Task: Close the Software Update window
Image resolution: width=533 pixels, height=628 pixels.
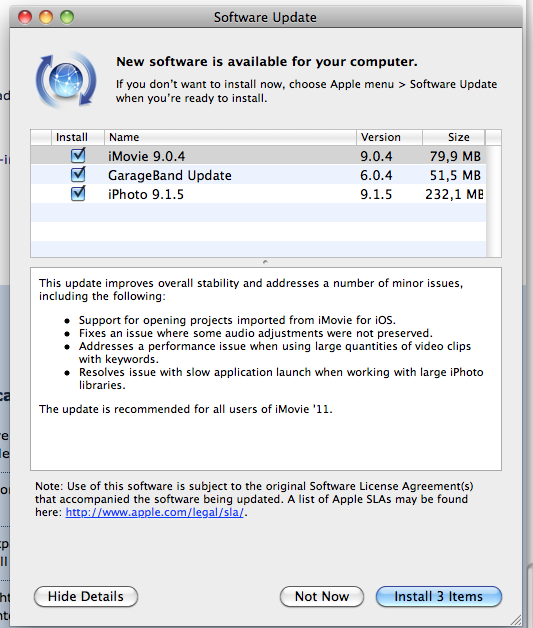Action: click(x=25, y=17)
